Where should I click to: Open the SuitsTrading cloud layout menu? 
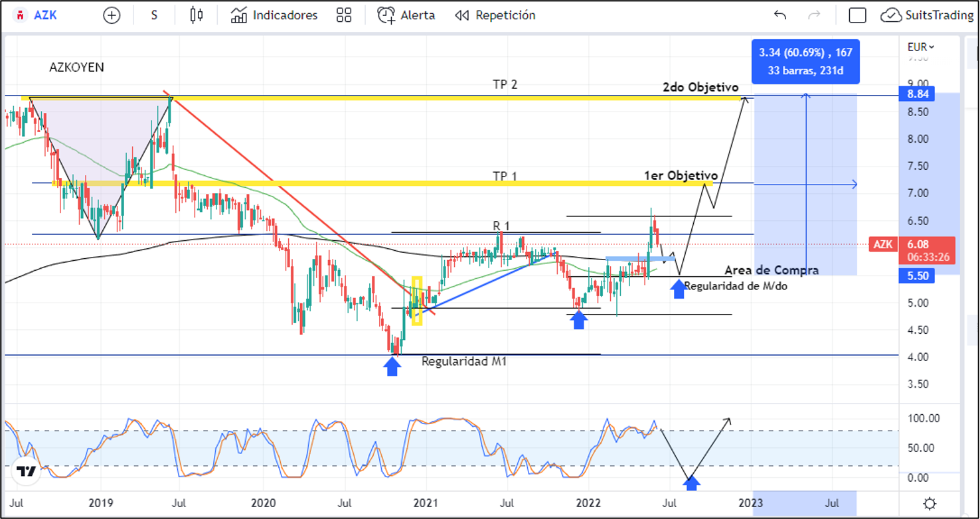tap(927, 15)
